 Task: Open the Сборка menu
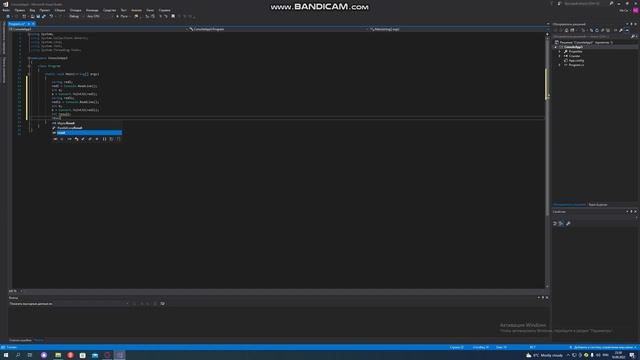60,10
